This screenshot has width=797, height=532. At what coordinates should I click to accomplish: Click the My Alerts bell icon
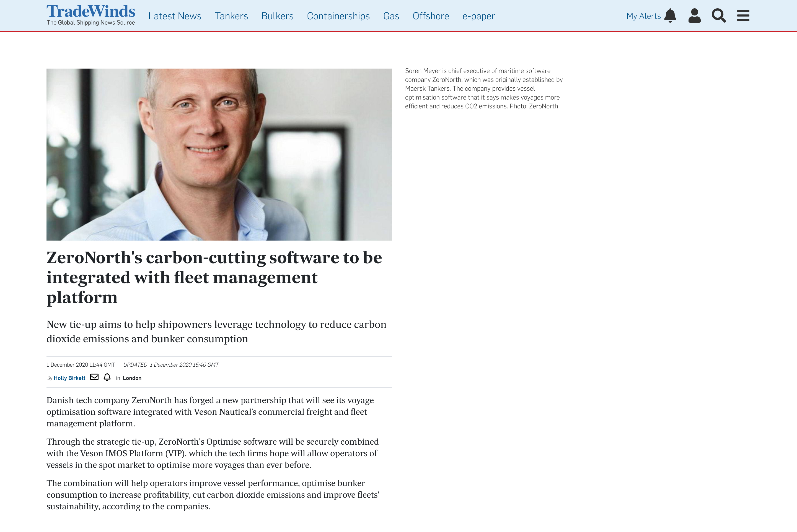tap(670, 15)
